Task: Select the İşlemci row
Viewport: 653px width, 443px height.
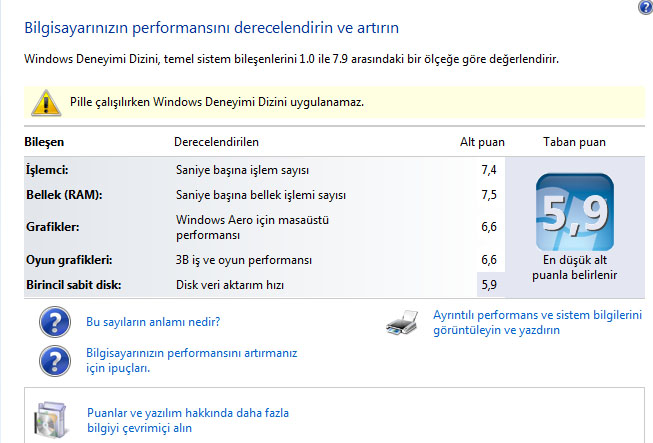Action: (264, 170)
